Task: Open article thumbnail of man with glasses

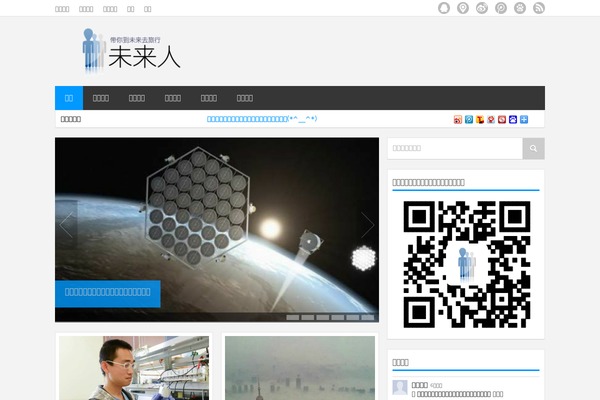Action: click(x=134, y=368)
